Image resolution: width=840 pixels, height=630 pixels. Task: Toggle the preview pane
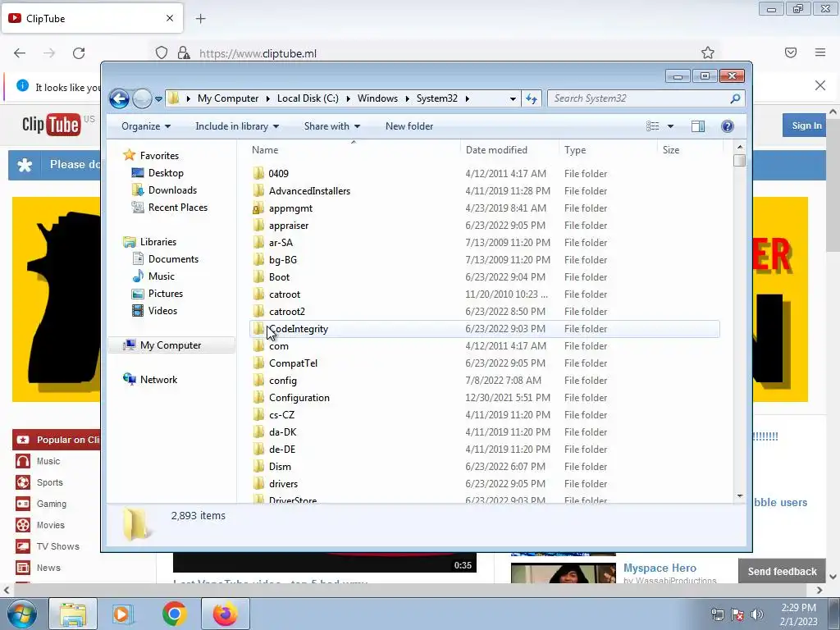697,126
